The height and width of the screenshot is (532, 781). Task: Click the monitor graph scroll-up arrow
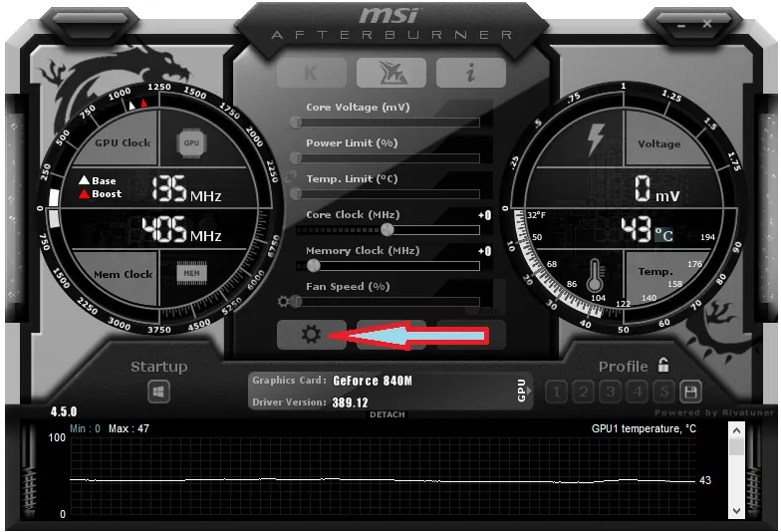(x=737, y=430)
